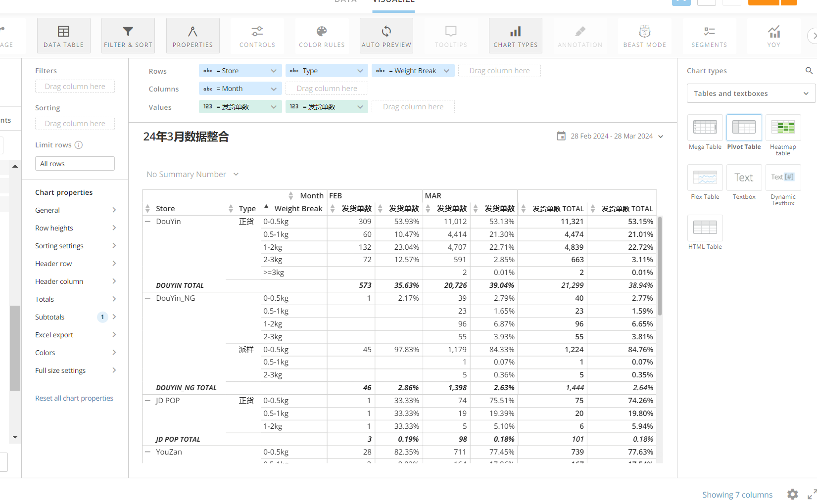Open the Tables and textboxes dropdown
Image resolution: width=817 pixels, height=504 pixels.
click(x=750, y=93)
